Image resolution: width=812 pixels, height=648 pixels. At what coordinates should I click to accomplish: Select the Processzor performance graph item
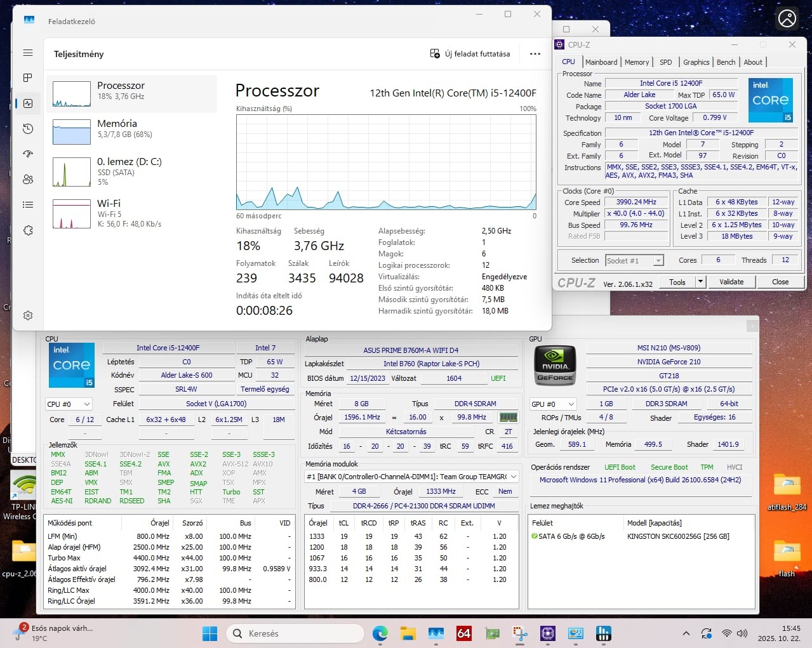click(x=132, y=94)
